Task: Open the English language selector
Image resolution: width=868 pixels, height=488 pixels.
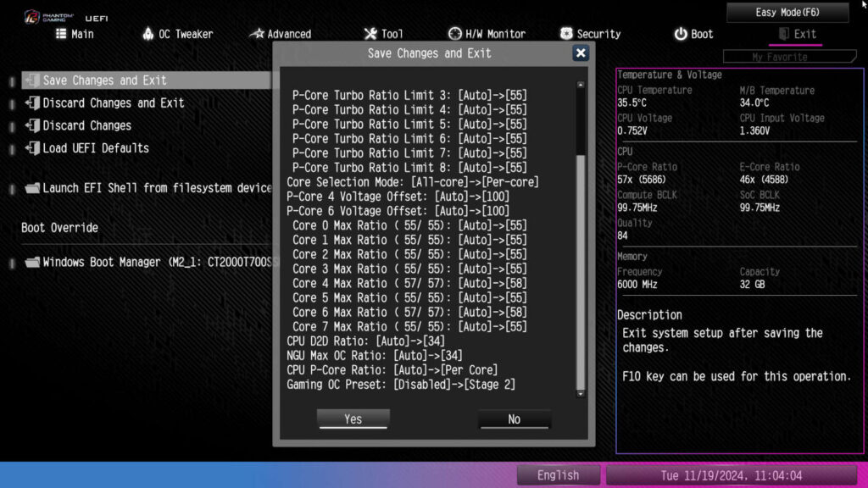Action: point(558,475)
